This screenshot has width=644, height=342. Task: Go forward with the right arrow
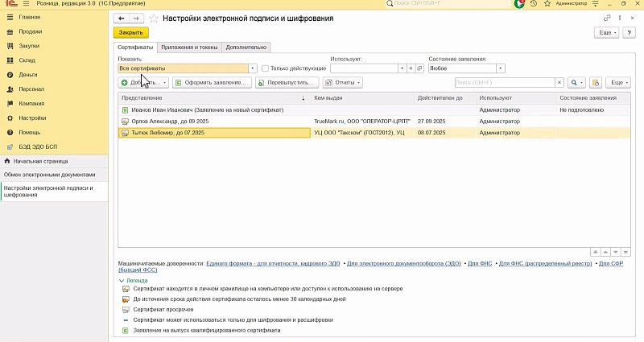136,18
